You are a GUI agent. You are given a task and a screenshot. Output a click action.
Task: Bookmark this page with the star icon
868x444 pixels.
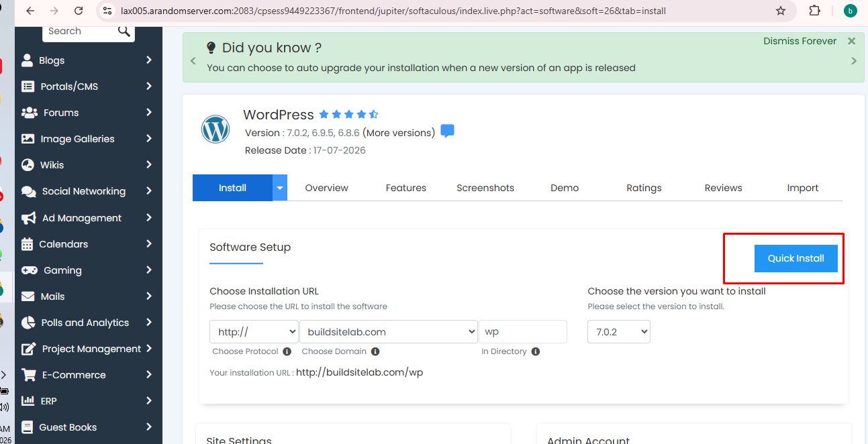click(x=781, y=11)
